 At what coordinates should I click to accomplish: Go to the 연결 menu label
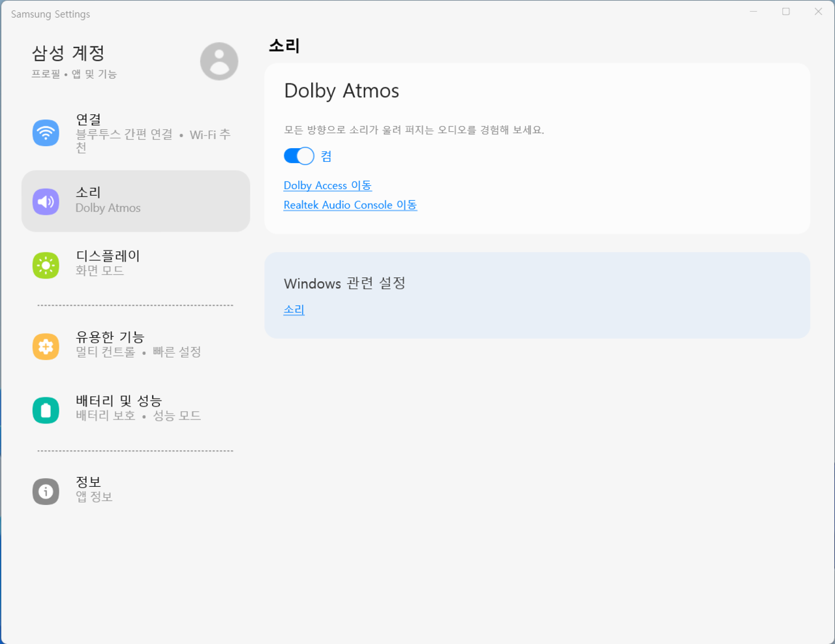pos(89,120)
